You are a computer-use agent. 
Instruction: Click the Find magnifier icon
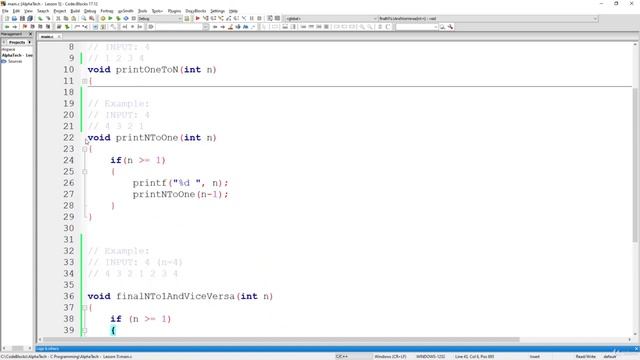click(84, 18)
